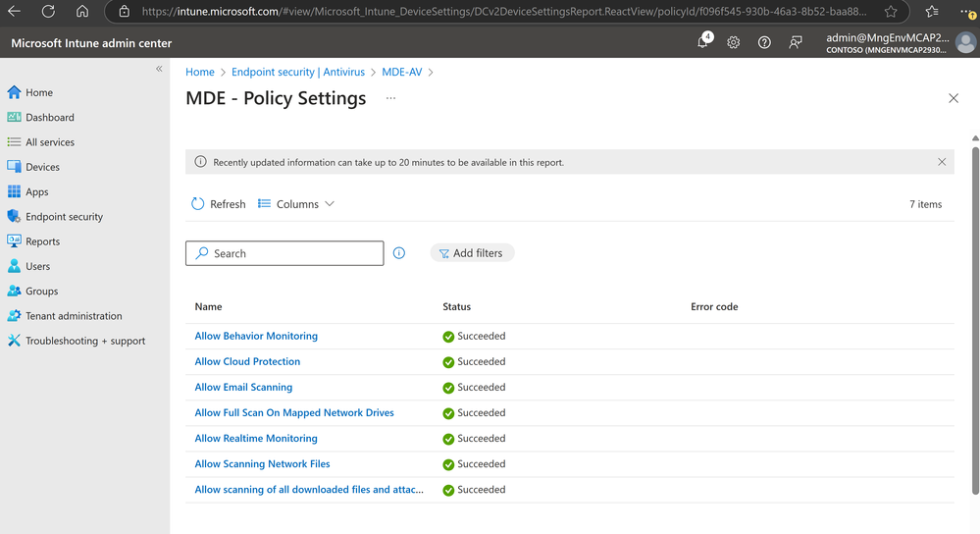View site info lock icon in address bar
The height and width of the screenshot is (534, 980).
pyautogui.click(x=125, y=11)
